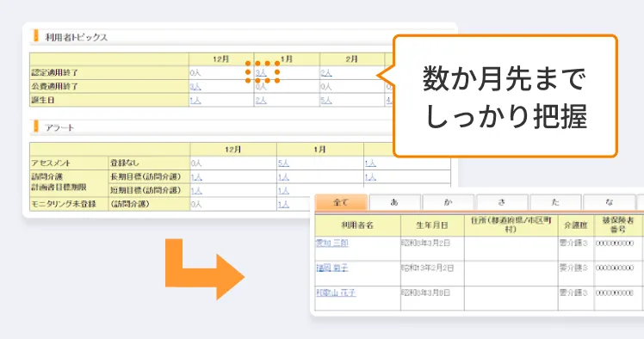Click the 1月 header in アラート table

click(319, 150)
